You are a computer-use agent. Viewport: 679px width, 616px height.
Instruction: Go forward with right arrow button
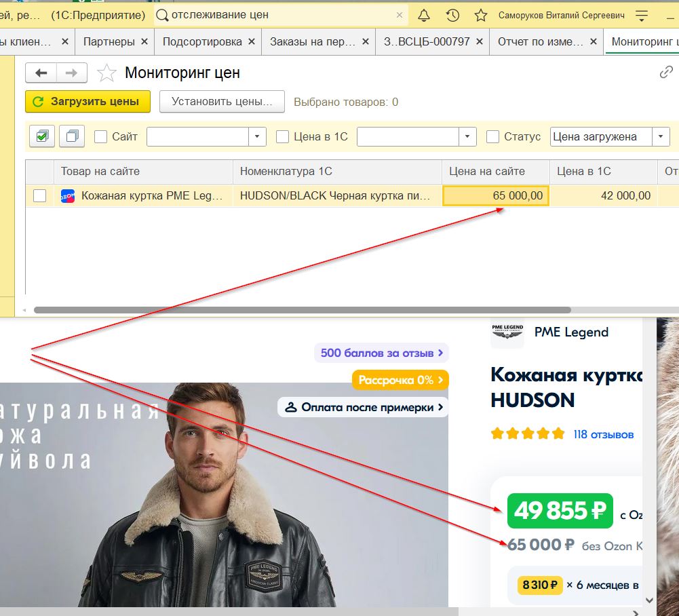(71, 73)
